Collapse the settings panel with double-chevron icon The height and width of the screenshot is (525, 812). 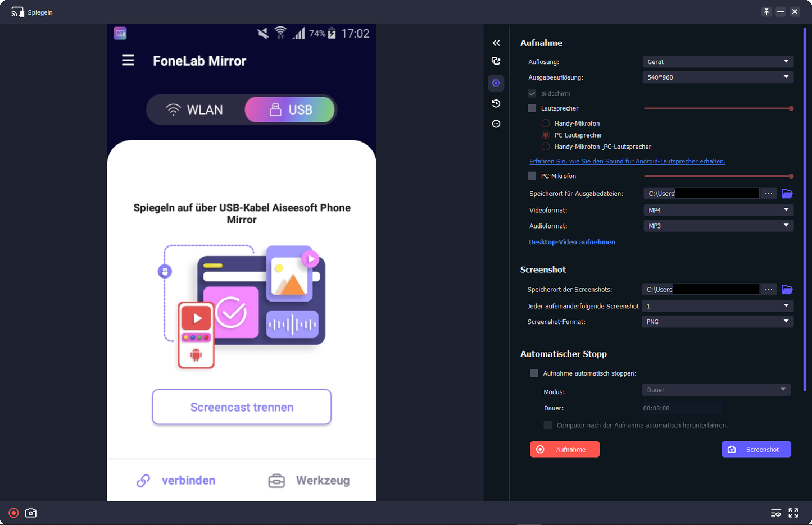tap(496, 43)
